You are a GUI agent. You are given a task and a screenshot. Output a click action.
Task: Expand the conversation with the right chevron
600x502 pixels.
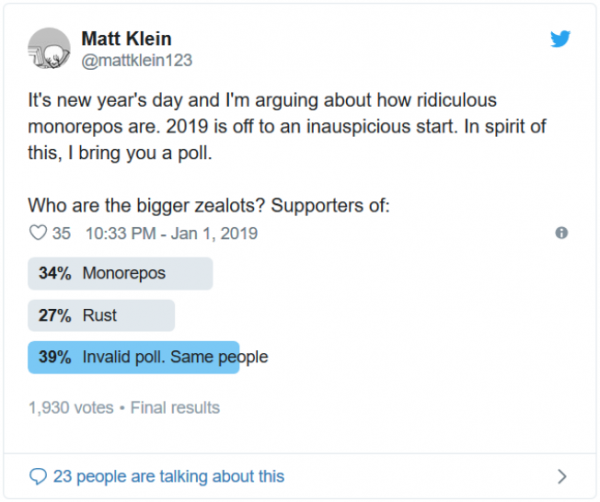pyautogui.click(x=562, y=476)
